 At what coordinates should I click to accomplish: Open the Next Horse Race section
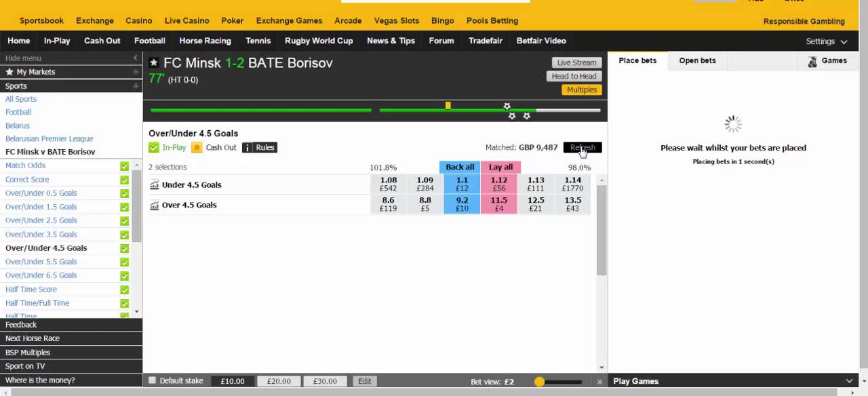[x=71, y=338]
